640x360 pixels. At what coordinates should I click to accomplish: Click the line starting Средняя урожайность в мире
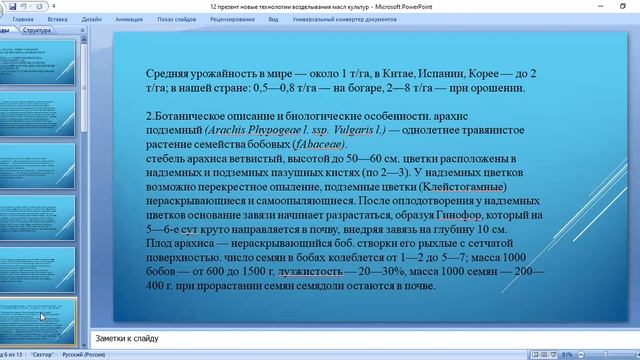[x=341, y=73]
